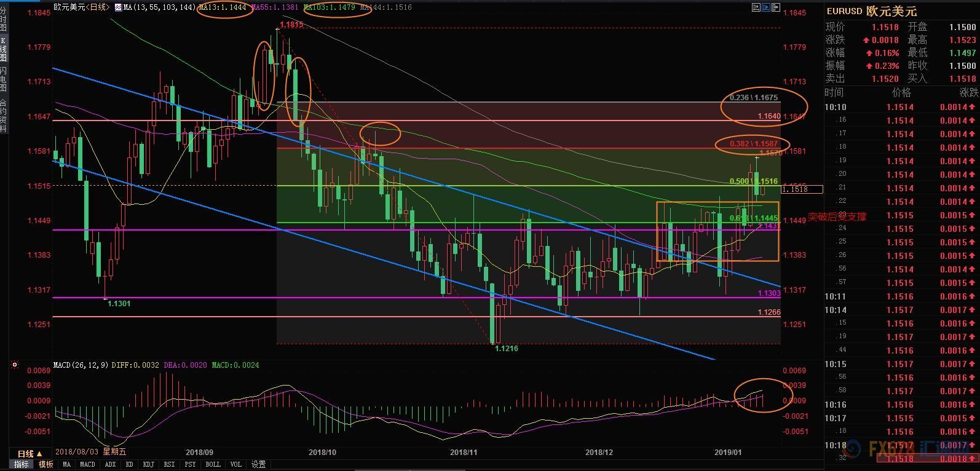Apply the BOLL indicator

(213, 465)
